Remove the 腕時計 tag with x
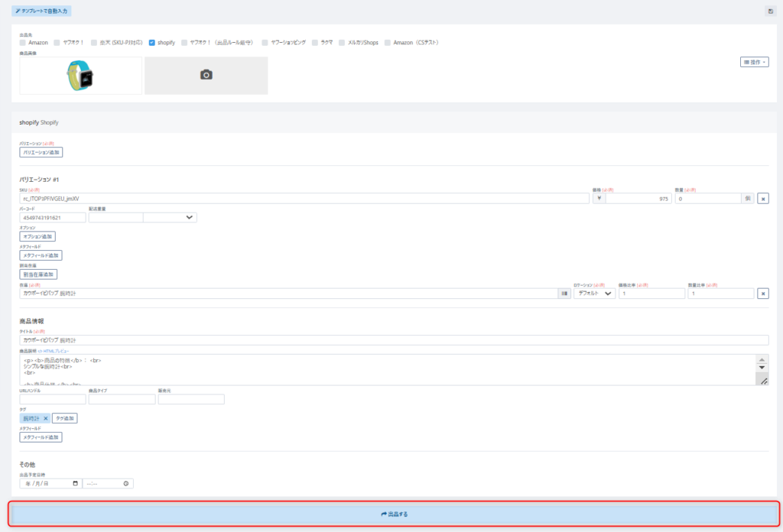Image resolution: width=783 pixels, height=532 pixels. [x=45, y=418]
